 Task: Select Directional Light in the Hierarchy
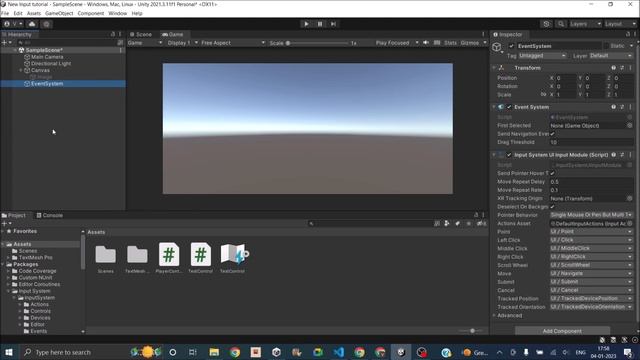point(51,63)
